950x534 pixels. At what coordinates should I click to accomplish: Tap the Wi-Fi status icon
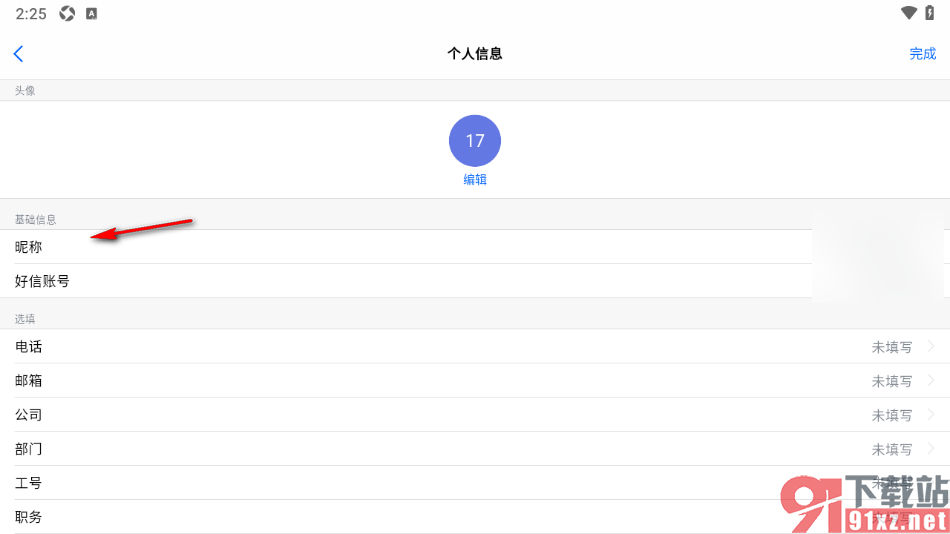point(908,13)
